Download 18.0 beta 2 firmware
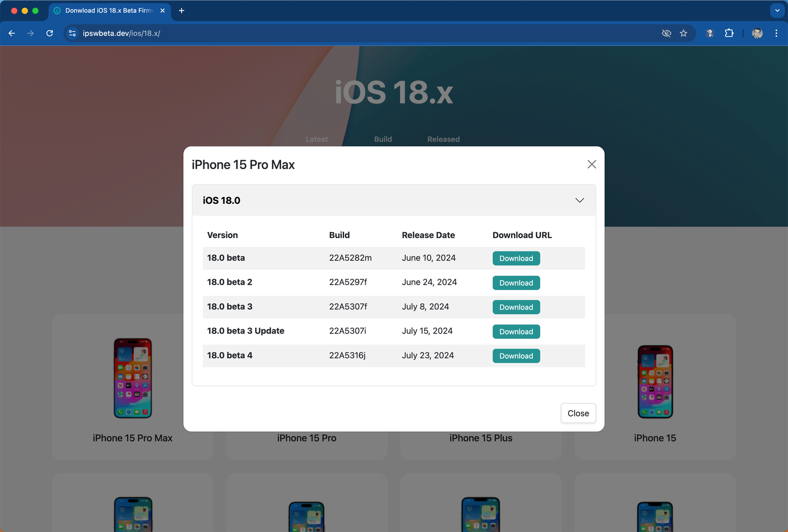The height and width of the screenshot is (532, 788). point(516,283)
